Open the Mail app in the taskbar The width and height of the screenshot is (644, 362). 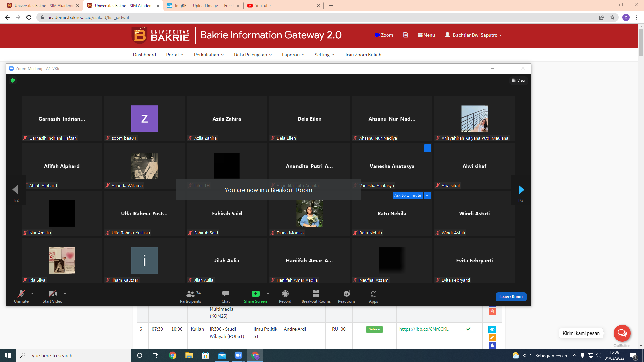pyautogui.click(x=222, y=355)
